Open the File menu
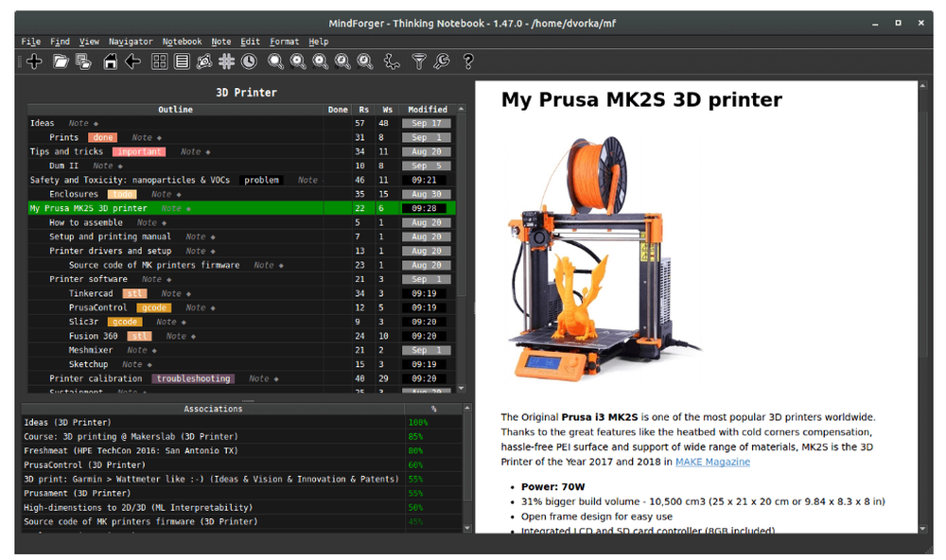Image resolution: width=946 pixels, height=560 pixels. coord(31,42)
